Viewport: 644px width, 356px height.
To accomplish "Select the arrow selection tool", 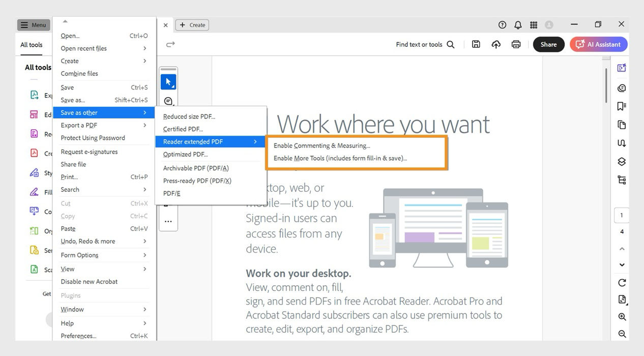I will (168, 80).
